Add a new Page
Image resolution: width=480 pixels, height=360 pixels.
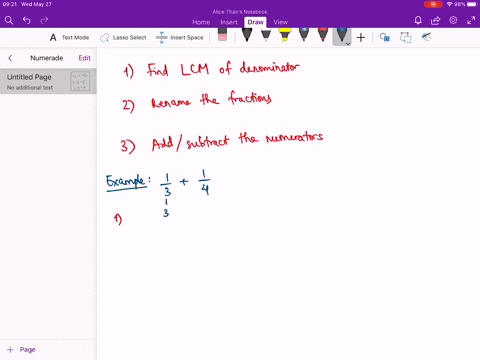pyautogui.click(x=21, y=350)
